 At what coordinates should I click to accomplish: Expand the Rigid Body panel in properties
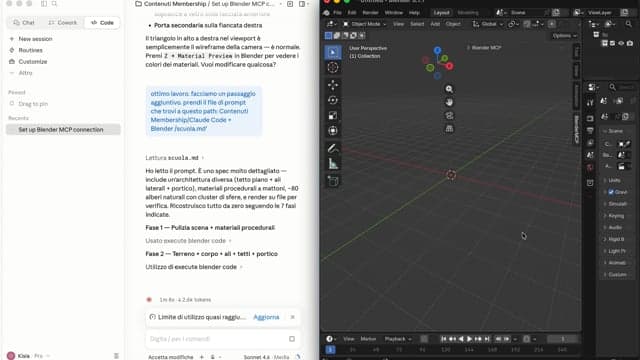click(617, 239)
